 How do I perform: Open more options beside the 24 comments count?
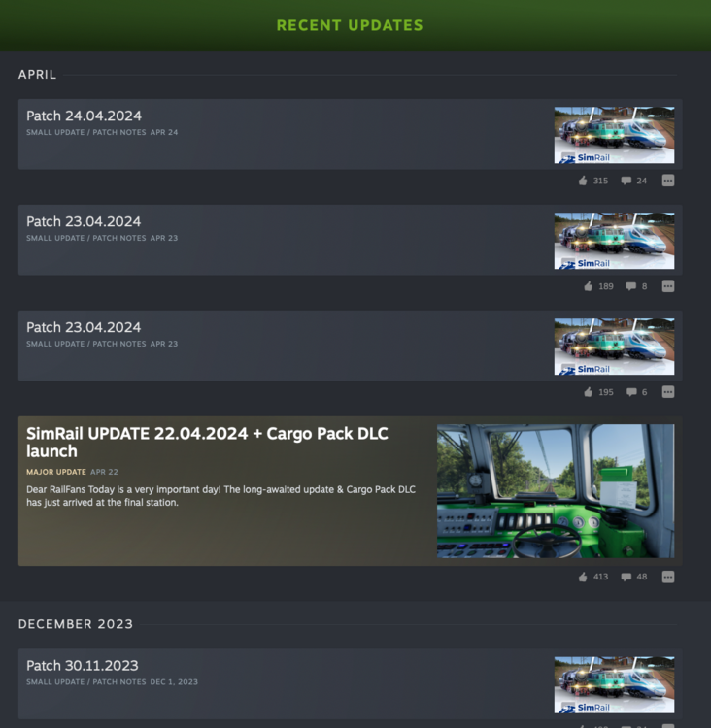point(668,181)
